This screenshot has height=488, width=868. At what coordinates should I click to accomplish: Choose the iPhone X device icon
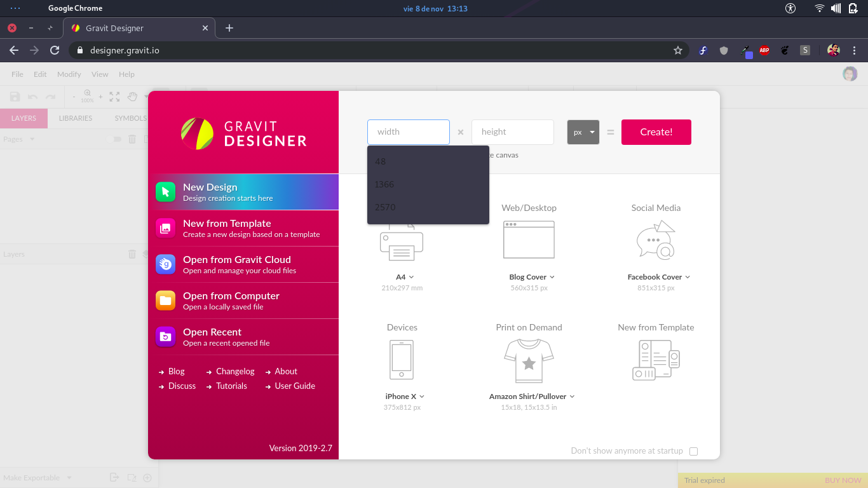[402, 359]
